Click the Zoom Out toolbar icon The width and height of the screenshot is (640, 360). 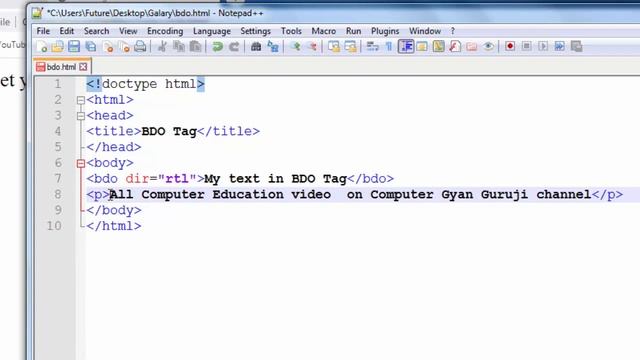click(312, 47)
